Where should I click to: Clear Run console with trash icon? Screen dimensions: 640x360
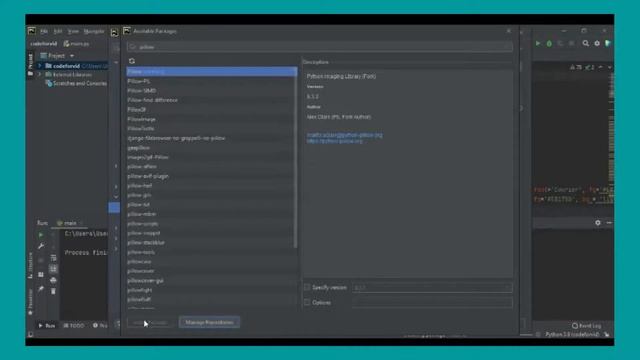[53, 291]
